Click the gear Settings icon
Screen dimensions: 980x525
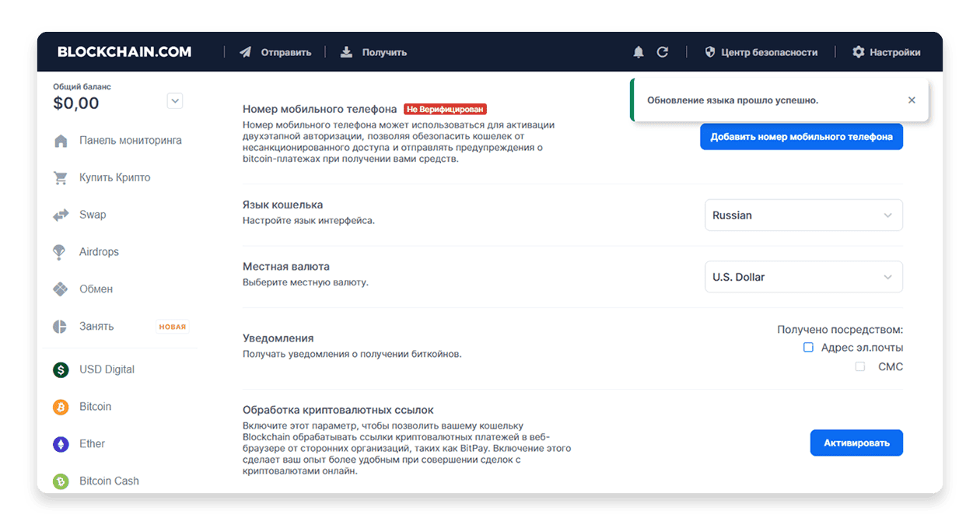[859, 52]
